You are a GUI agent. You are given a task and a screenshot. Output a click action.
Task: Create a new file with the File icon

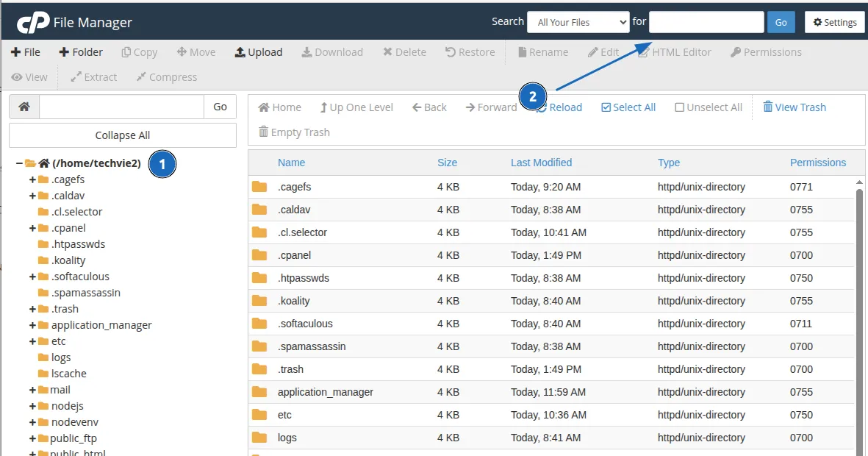[16, 52]
